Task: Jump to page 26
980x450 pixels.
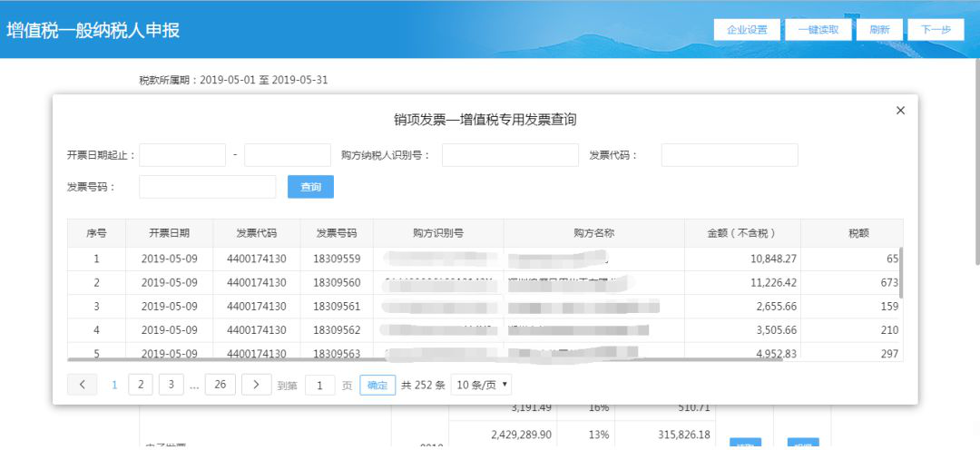Action: (x=220, y=385)
